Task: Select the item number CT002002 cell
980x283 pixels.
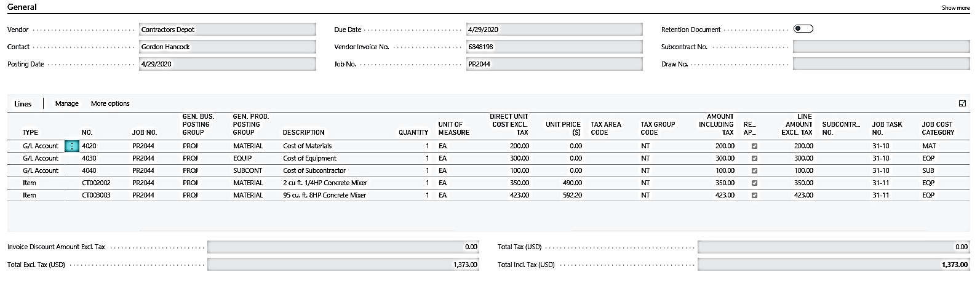Action: pos(96,183)
